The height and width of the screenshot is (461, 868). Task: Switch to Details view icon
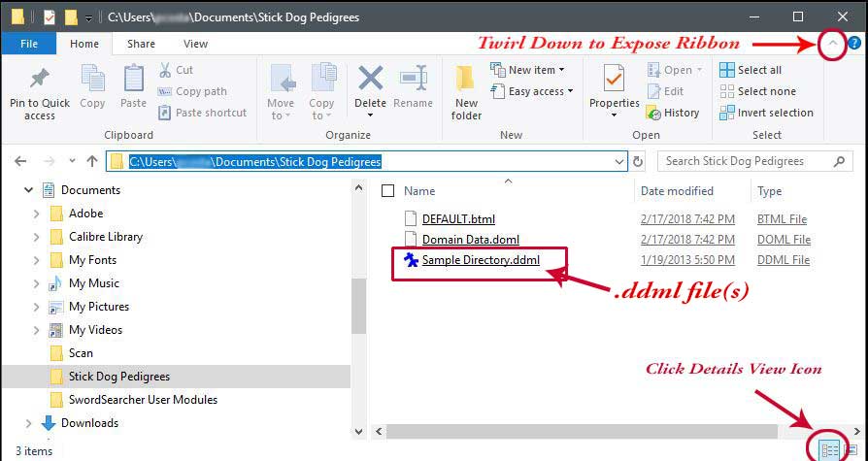pyautogui.click(x=830, y=450)
